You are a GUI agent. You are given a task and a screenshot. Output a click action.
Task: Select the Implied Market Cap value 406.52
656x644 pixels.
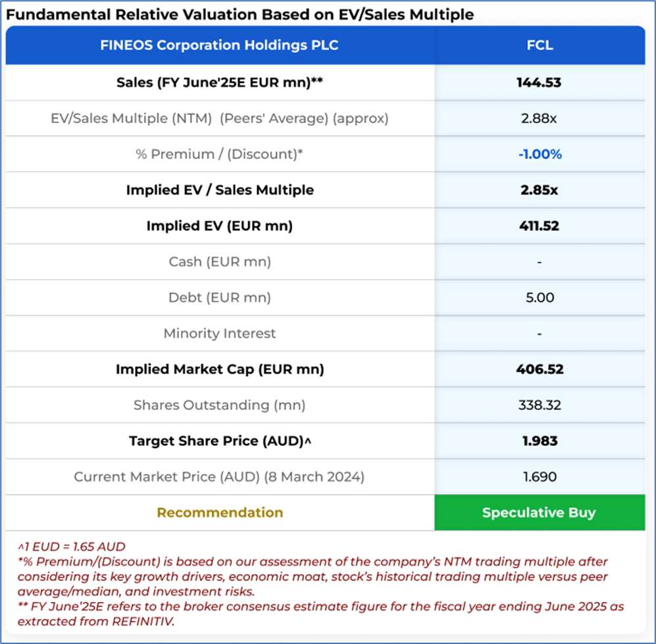(540, 369)
